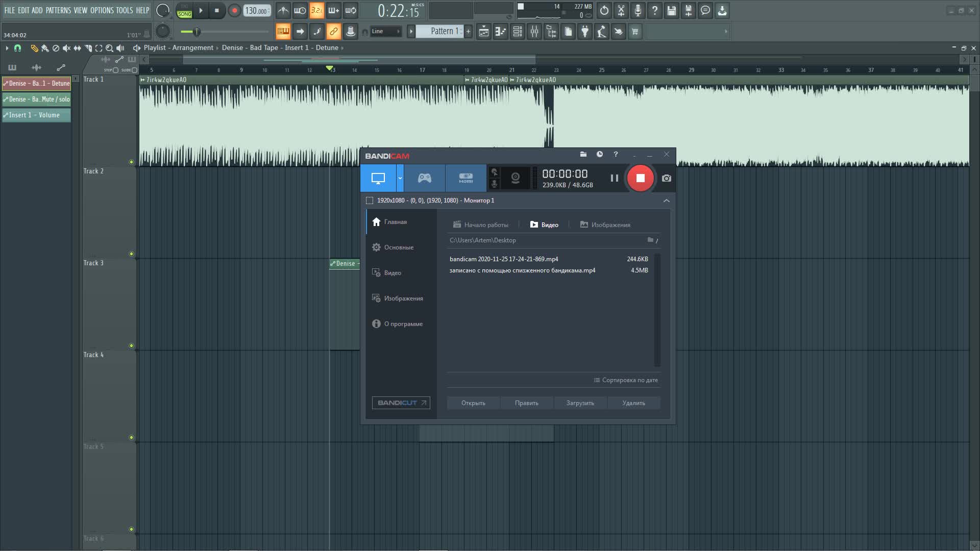Screen dimensions: 980x551
Task: Switch to the Начало работы tab
Action: point(481,225)
